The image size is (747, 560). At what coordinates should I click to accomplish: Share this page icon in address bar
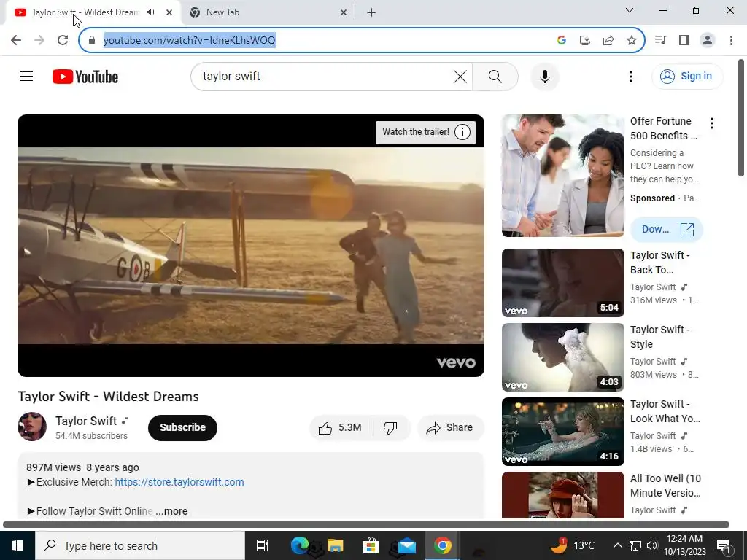point(608,40)
